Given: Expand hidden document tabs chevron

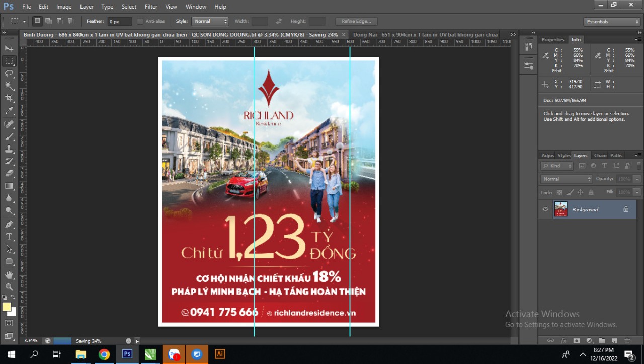Looking at the screenshot, I should [x=513, y=34].
